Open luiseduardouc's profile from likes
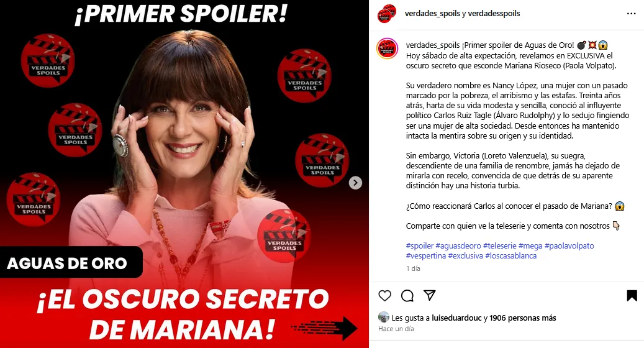 [x=456, y=318]
